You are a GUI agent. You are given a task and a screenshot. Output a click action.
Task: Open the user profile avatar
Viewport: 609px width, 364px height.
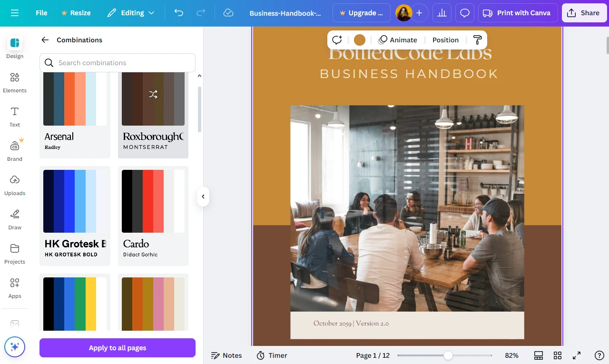403,13
